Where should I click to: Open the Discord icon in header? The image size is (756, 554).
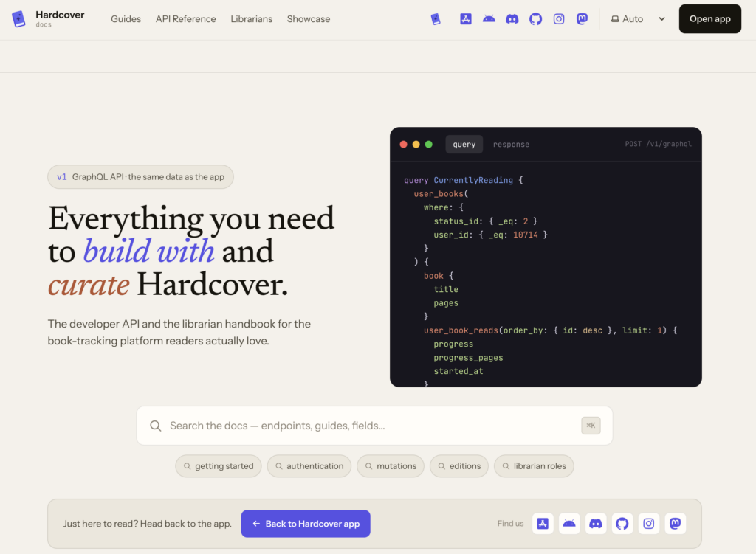pos(512,18)
